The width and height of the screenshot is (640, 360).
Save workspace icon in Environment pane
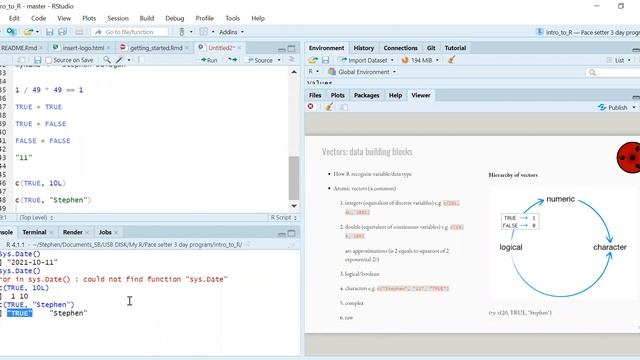point(325,60)
